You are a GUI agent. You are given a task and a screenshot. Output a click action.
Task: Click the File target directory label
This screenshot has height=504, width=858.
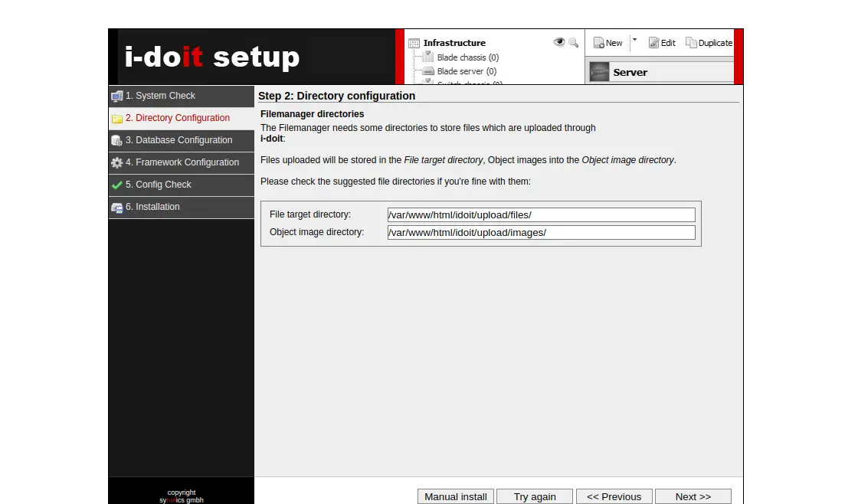[x=310, y=214]
